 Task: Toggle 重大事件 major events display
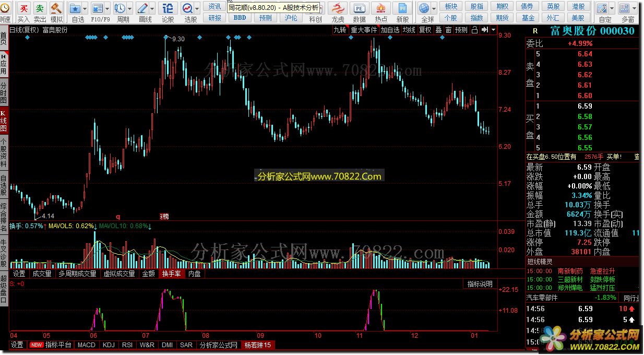pyautogui.click(x=363, y=30)
